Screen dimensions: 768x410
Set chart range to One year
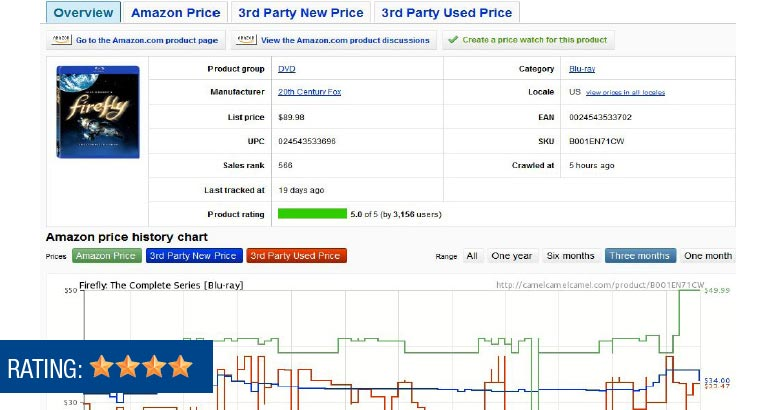(511, 256)
